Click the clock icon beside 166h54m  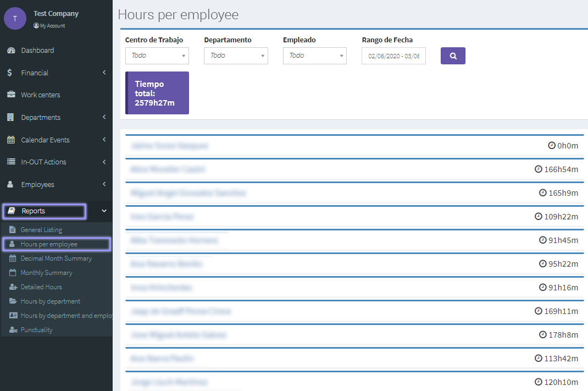[x=539, y=169]
